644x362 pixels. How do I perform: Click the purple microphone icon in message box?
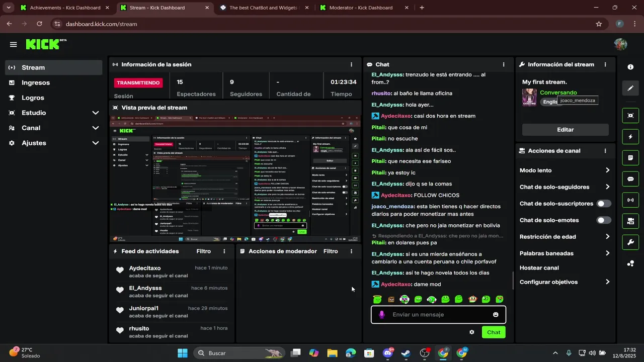coord(381,315)
